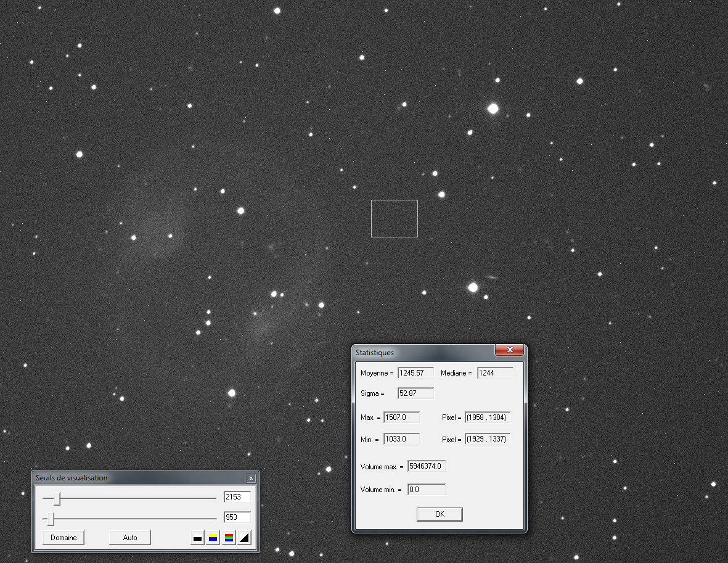Click the Volume max. field 5946374.0
This screenshot has height=563, width=728.
[427, 466]
